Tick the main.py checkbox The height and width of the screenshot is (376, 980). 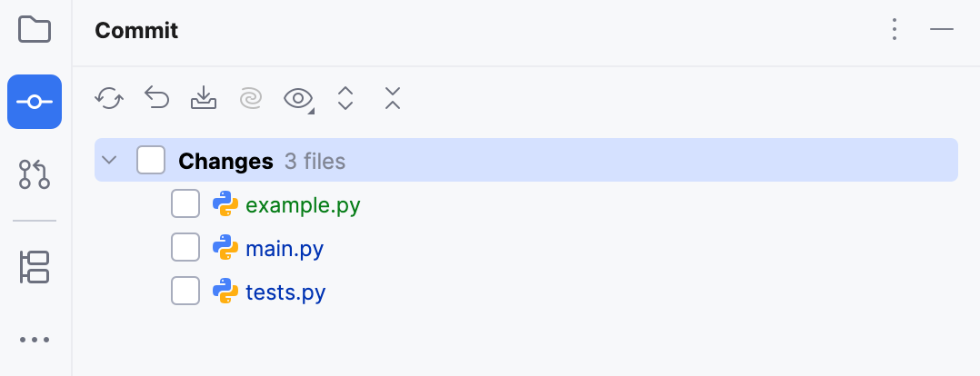pyautogui.click(x=185, y=248)
